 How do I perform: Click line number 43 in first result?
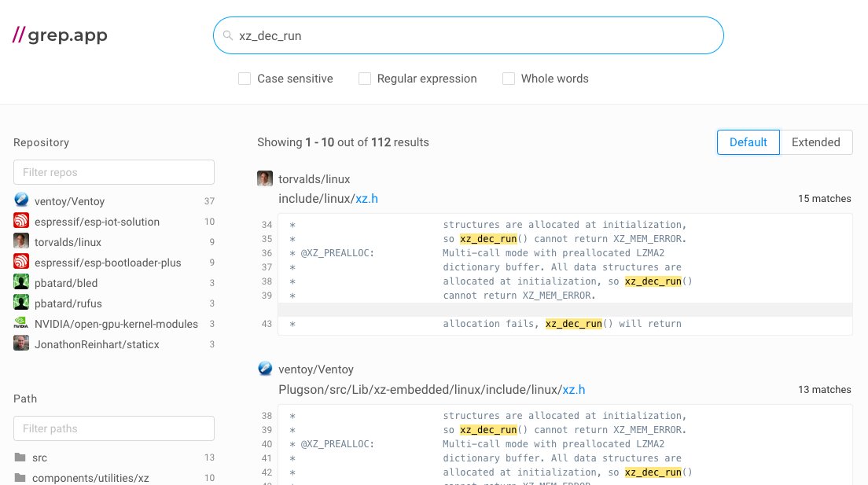[x=267, y=323]
